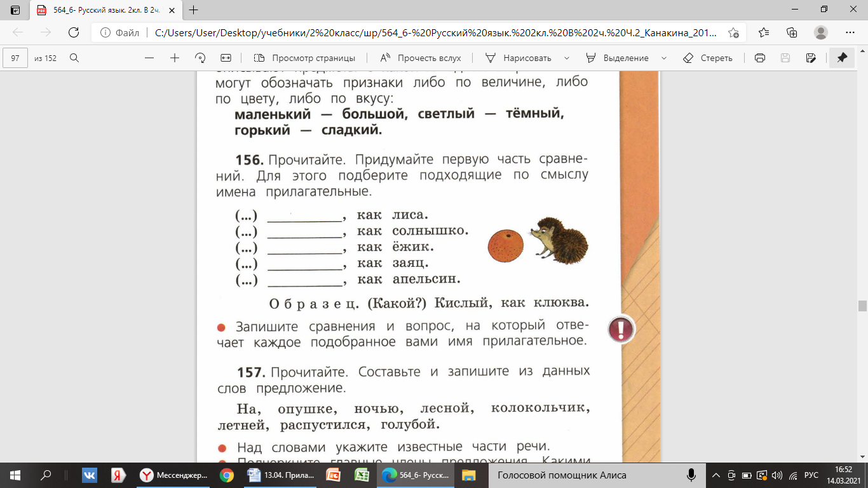Open a new browser tab
The width and height of the screenshot is (868, 488).
click(194, 10)
